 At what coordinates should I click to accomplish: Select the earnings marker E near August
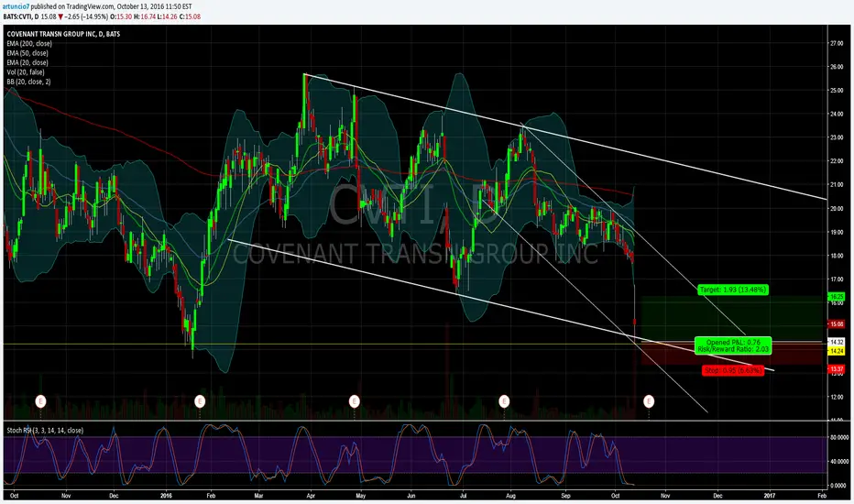pyautogui.click(x=504, y=401)
